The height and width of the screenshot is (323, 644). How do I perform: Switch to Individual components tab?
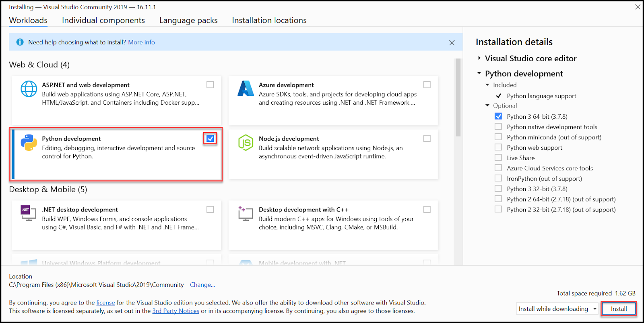[103, 20]
